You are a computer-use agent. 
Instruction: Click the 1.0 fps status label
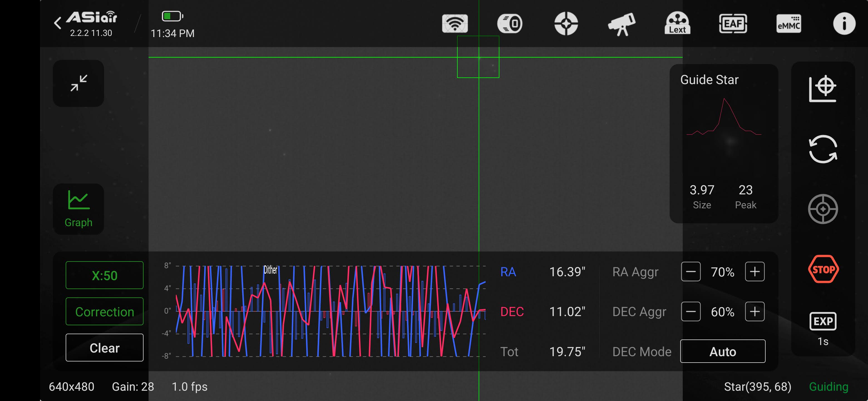coord(190,387)
